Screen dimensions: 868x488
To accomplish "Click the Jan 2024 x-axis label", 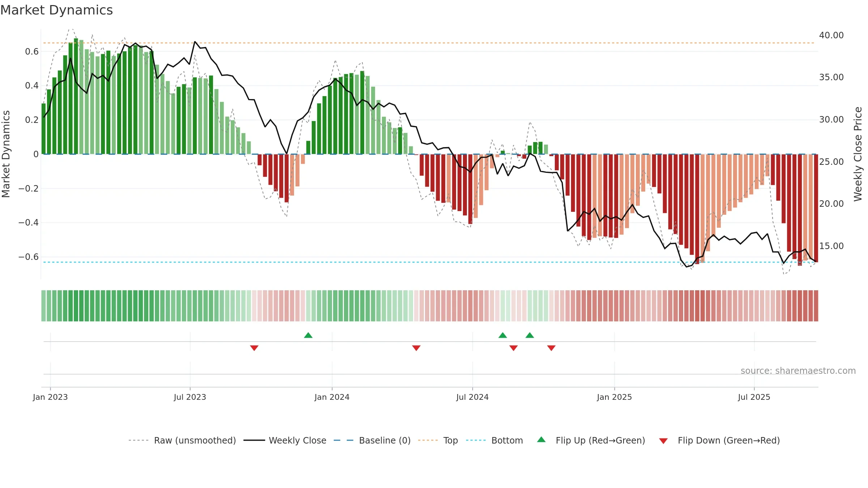I will [x=332, y=397].
